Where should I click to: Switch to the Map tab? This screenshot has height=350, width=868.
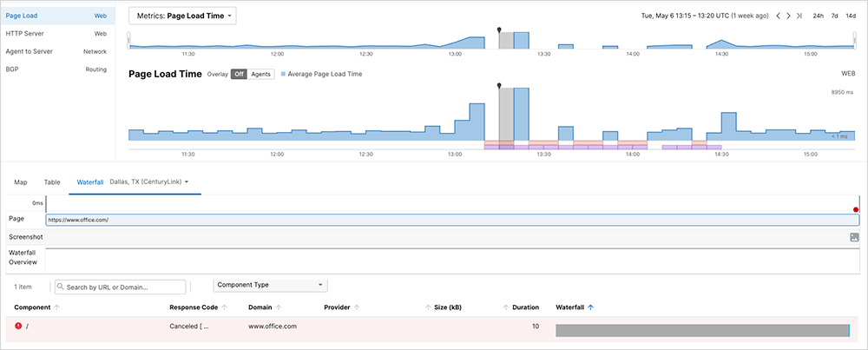point(20,182)
